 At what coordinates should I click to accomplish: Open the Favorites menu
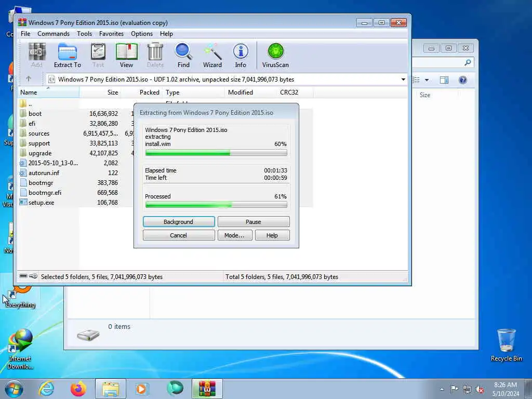click(x=111, y=34)
